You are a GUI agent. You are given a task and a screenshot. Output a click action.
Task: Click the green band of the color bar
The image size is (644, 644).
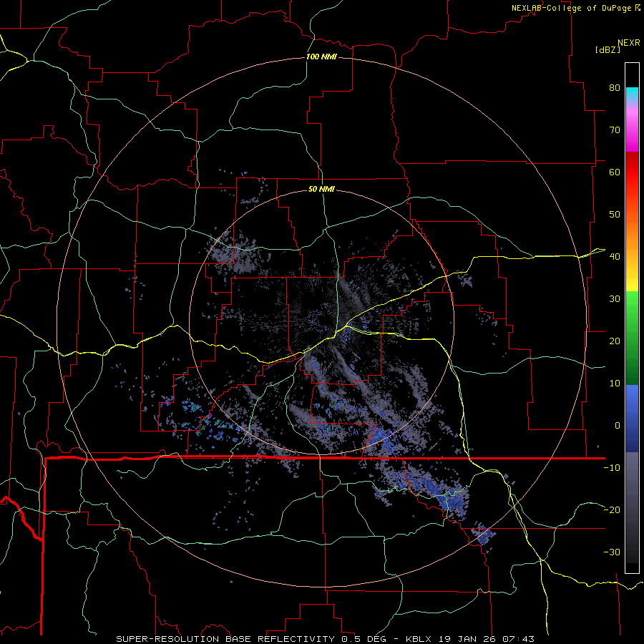pos(632,338)
